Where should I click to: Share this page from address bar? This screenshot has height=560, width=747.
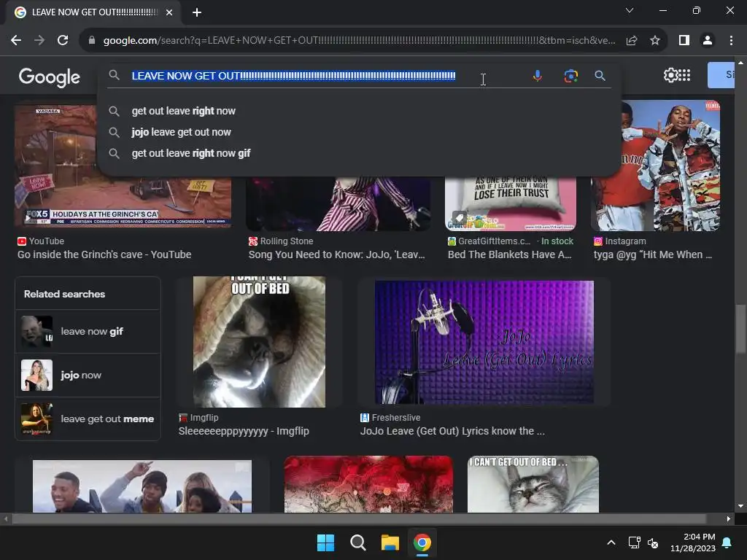click(632, 41)
